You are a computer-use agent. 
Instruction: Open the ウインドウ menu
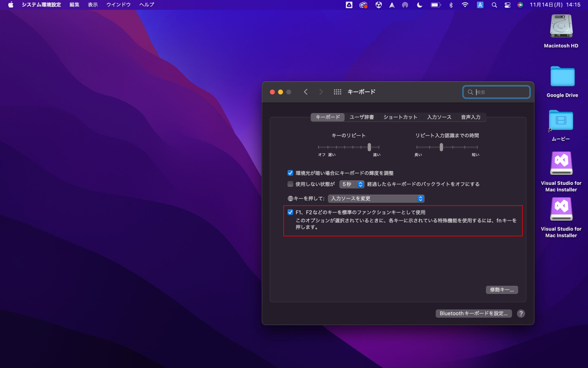coord(118,5)
